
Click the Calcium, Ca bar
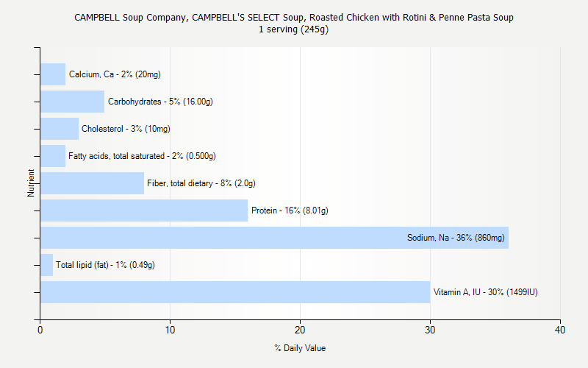(x=53, y=74)
